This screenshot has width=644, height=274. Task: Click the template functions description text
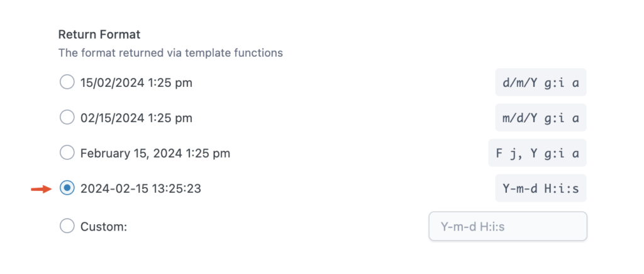tap(170, 53)
